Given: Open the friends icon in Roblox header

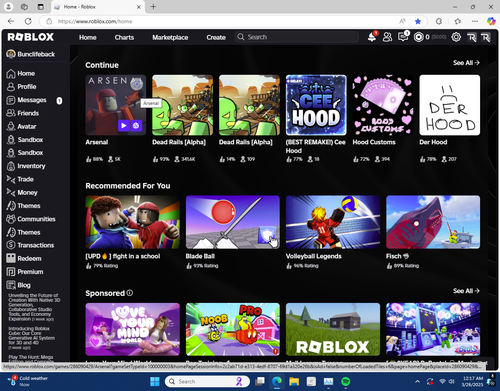Looking at the screenshot, I should (x=387, y=37).
